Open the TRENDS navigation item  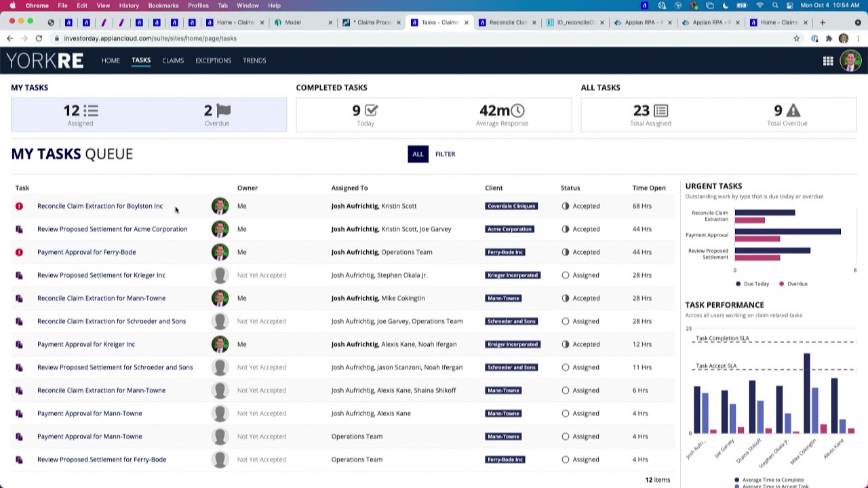tap(254, 60)
